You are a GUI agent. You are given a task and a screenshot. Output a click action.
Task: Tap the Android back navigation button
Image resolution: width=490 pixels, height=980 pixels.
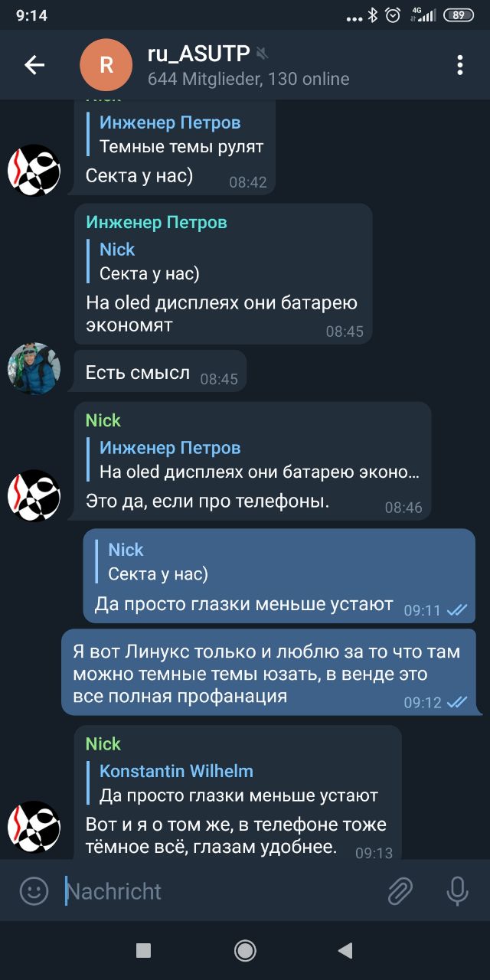point(345,951)
